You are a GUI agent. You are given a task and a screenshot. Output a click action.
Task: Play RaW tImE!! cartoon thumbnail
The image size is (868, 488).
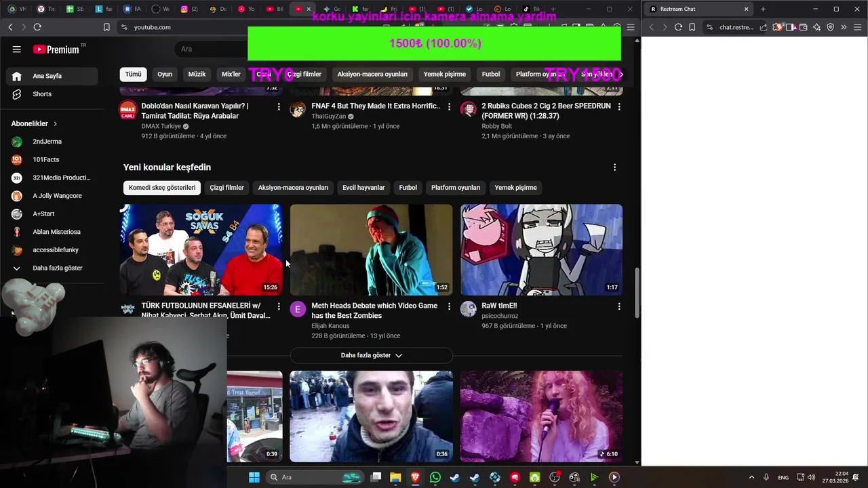pos(541,249)
